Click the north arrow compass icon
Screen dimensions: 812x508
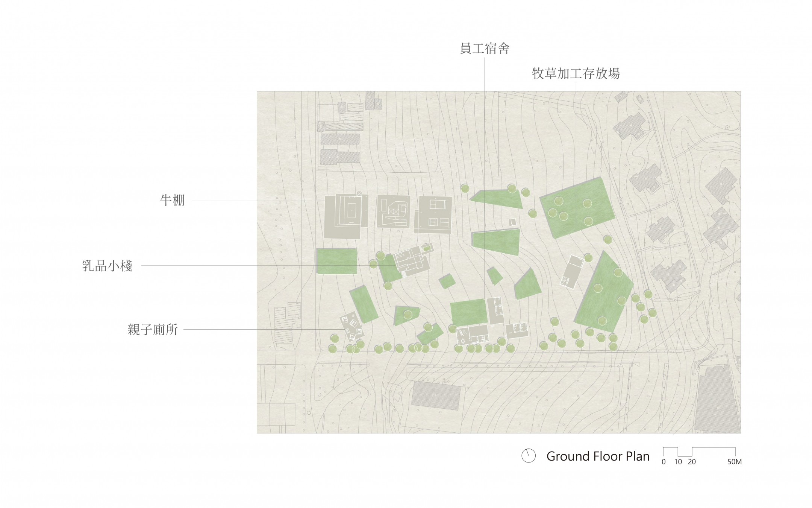(529, 456)
